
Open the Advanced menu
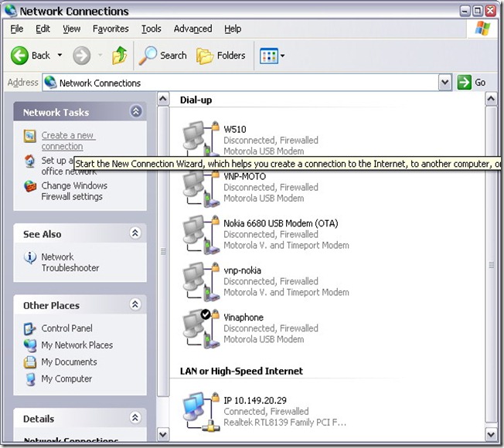click(x=192, y=29)
